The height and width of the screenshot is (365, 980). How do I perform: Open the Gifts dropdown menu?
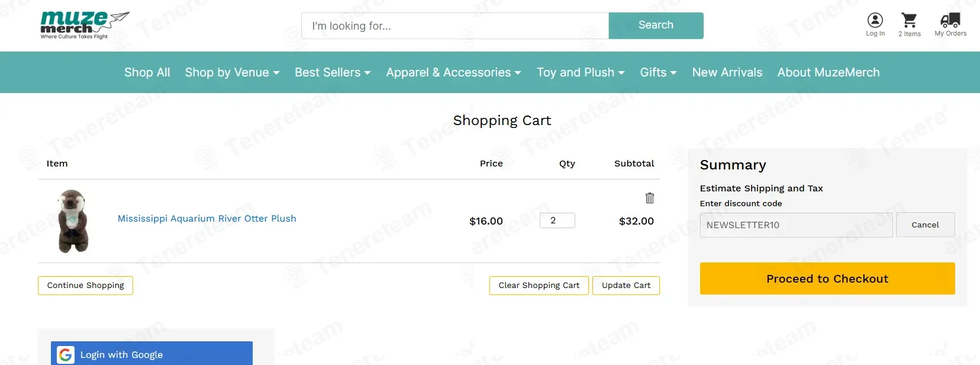tap(658, 72)
